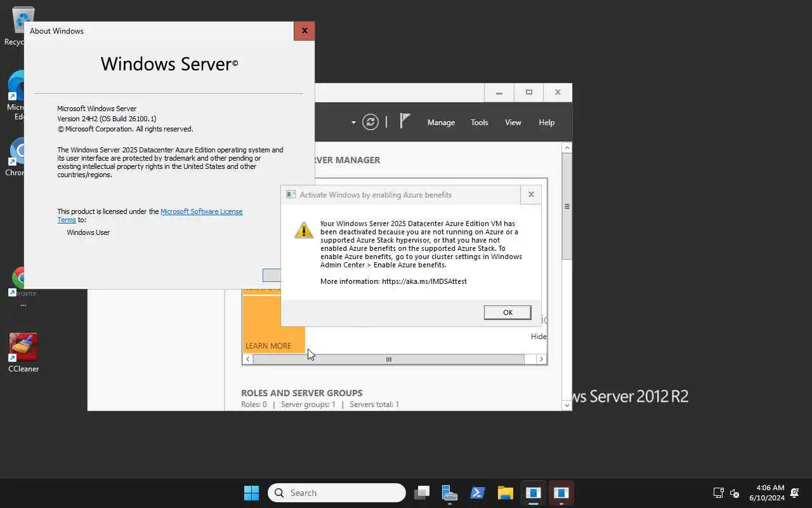Click the https://aka.ms/IMDSAttest text

[424, 281]
